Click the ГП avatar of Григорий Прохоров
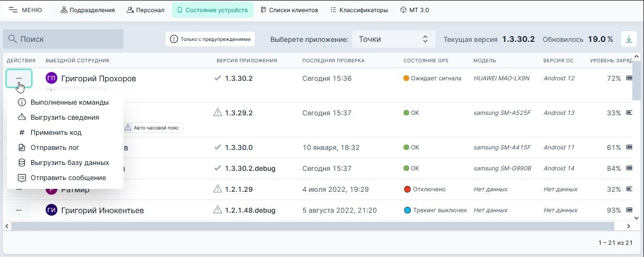 coord(52,78)
